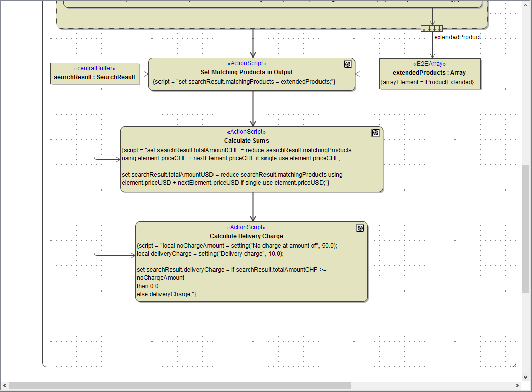532x392 pixels.
Task: Select the arrow between Calculate Sums and Calculate Delivery Charge
Action: pyautogui.click(x=252, y=207)
